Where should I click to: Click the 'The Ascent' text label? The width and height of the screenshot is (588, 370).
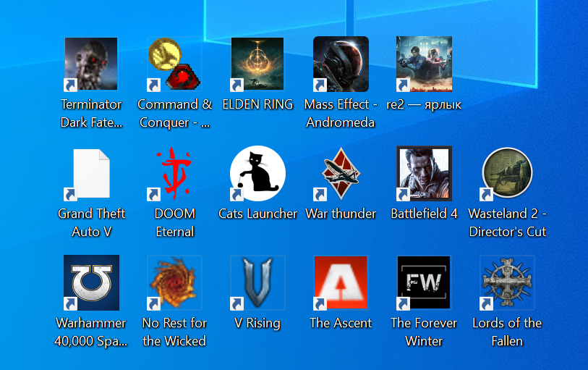(x=341, y=323)
